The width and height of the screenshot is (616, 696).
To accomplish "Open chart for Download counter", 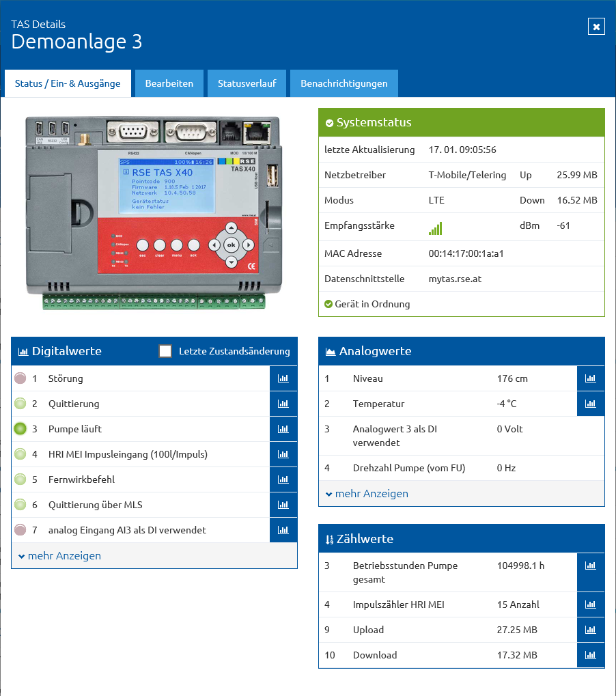I will point(590,655).
